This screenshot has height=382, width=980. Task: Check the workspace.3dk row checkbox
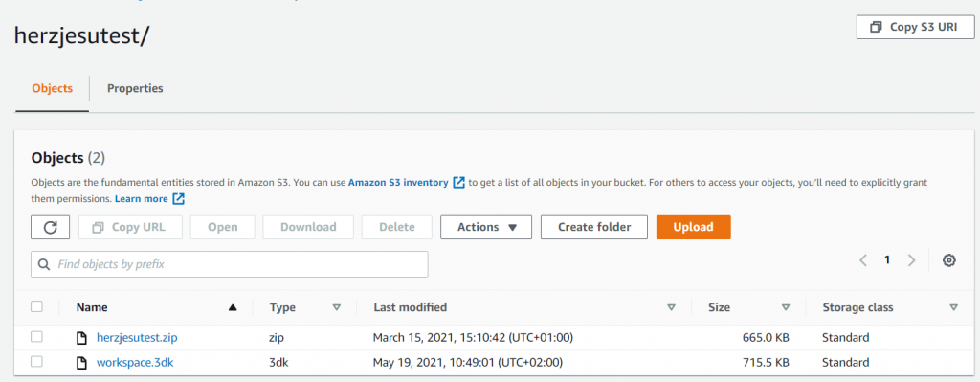[37, 361]
